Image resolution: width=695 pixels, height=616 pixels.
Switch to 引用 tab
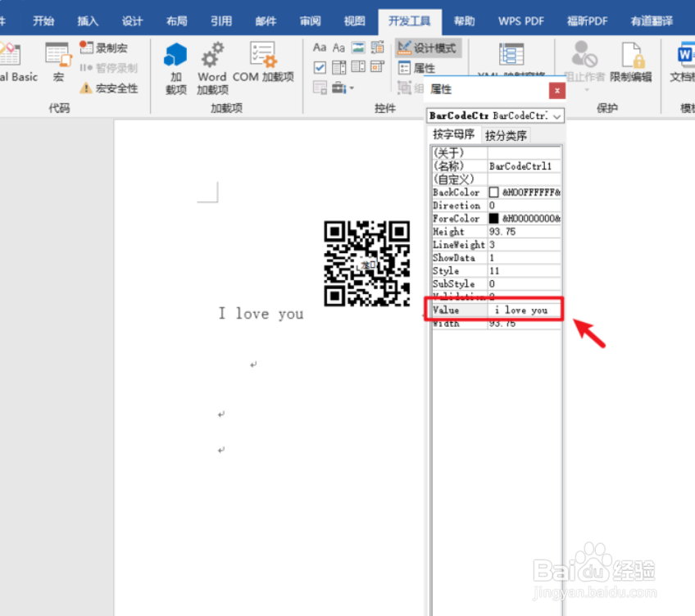pos(221,20)
